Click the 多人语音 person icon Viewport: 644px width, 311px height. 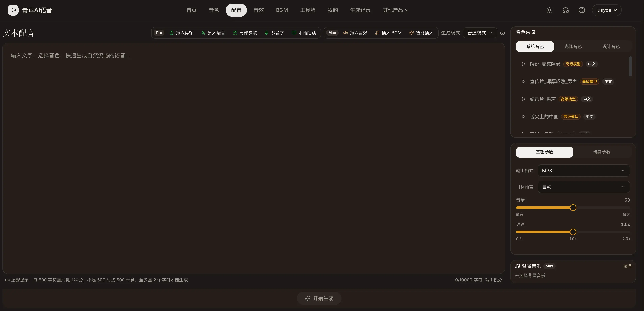coord(203,33)
